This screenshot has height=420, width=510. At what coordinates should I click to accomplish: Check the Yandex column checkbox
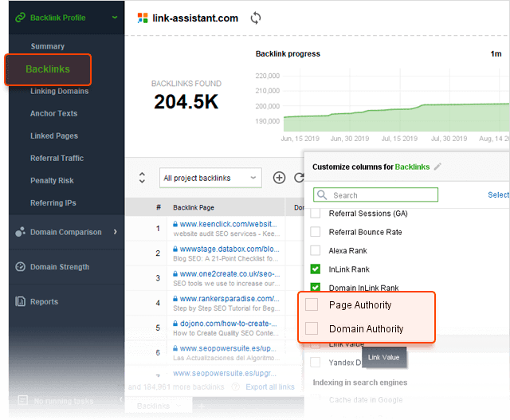point(316,362)
